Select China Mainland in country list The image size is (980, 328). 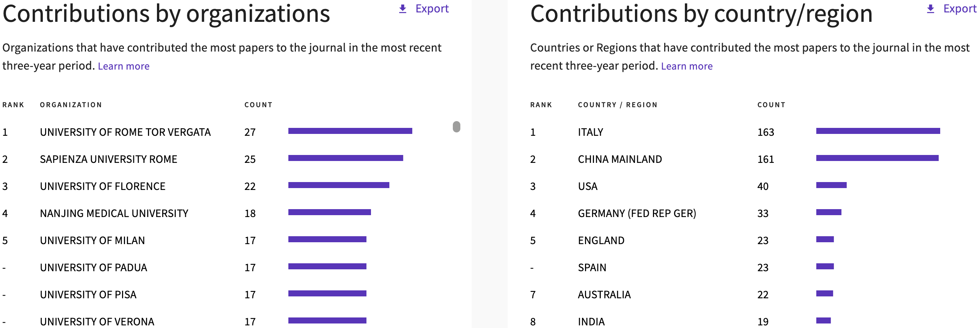[x=620, y=159]
